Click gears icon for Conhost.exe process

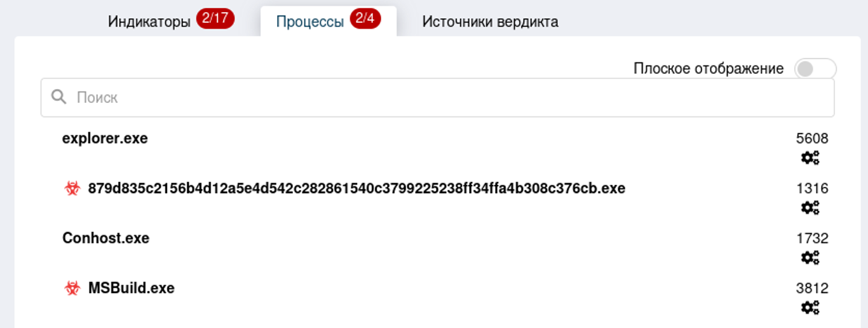[x=810, y=257]
